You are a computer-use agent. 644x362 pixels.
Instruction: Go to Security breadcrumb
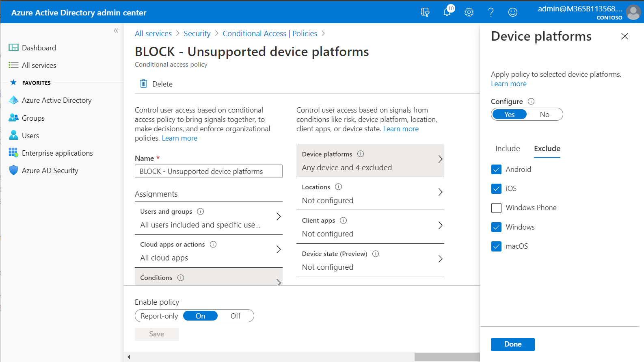point(197,34)
